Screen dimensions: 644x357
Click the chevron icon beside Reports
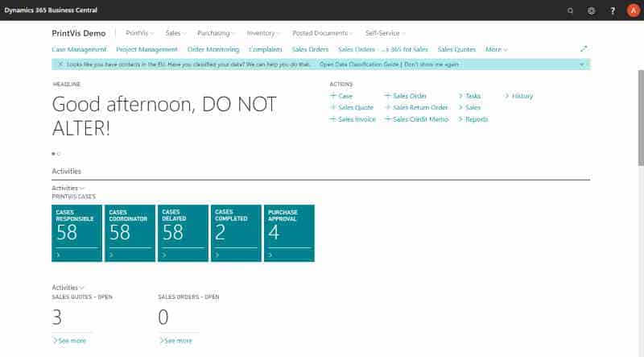pos(460,119)
